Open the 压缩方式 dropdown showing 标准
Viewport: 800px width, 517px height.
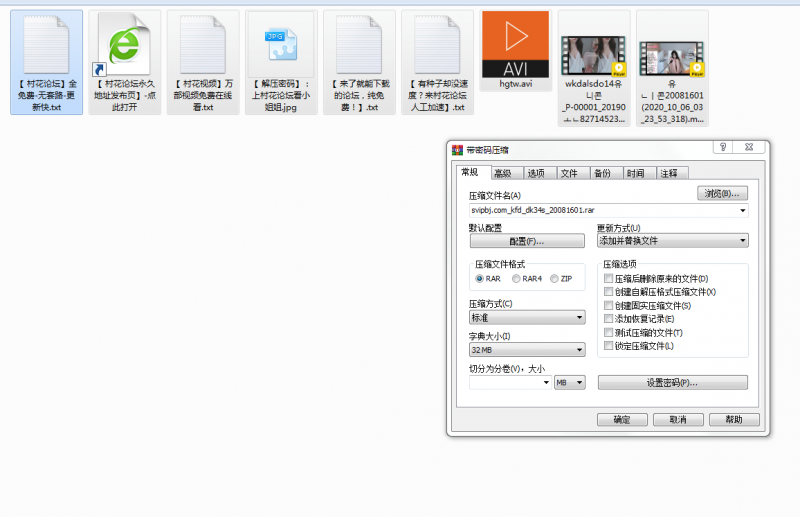click(x=527, y=317)
